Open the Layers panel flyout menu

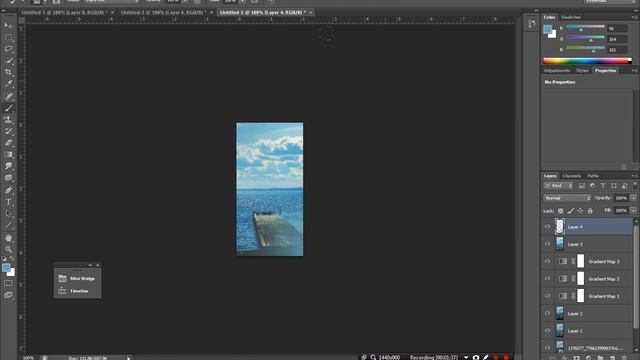[x=634, y=176]
